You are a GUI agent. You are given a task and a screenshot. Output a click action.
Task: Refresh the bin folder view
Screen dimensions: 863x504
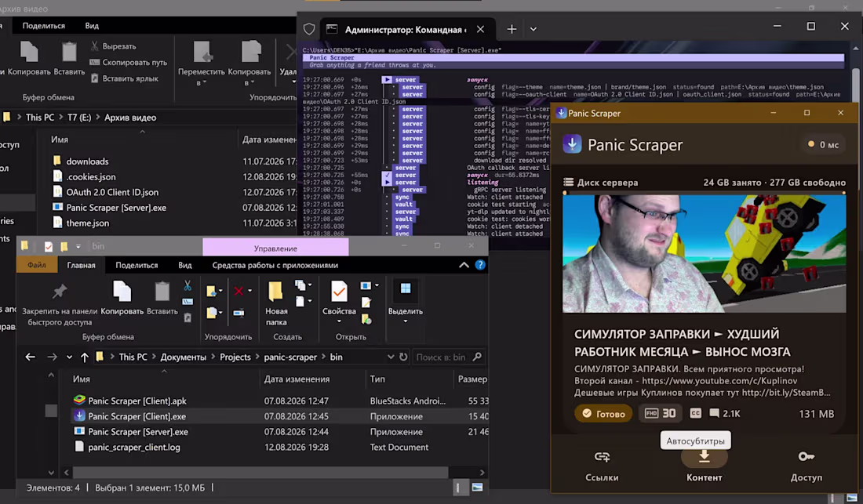[403, 357]
